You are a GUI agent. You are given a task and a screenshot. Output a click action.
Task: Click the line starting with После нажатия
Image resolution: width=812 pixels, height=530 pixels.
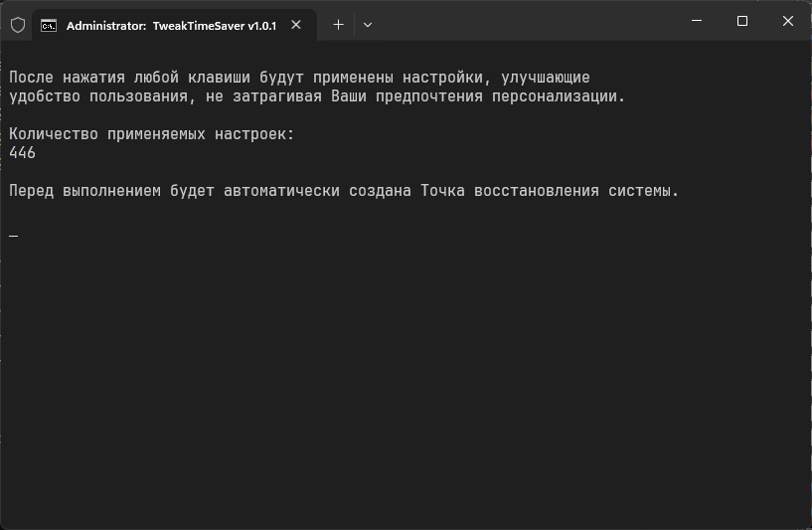pyautogui.click(x=299, y=78)
